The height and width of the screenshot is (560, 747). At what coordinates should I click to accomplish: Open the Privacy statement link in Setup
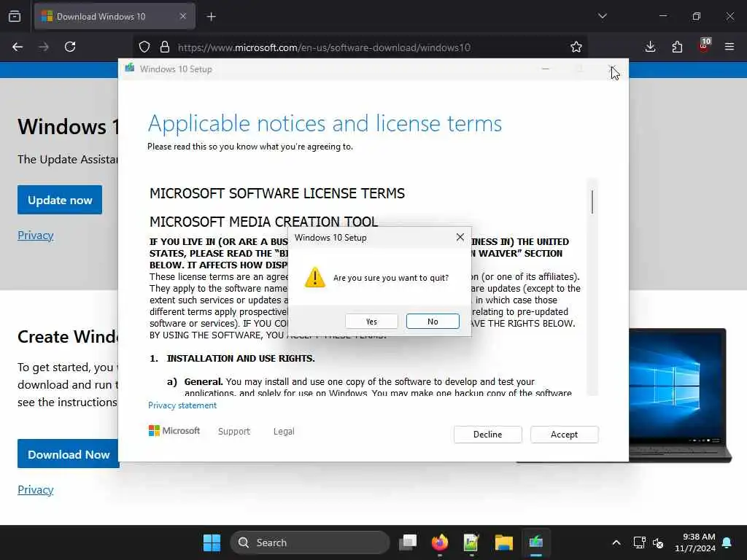tap(182, 405)
